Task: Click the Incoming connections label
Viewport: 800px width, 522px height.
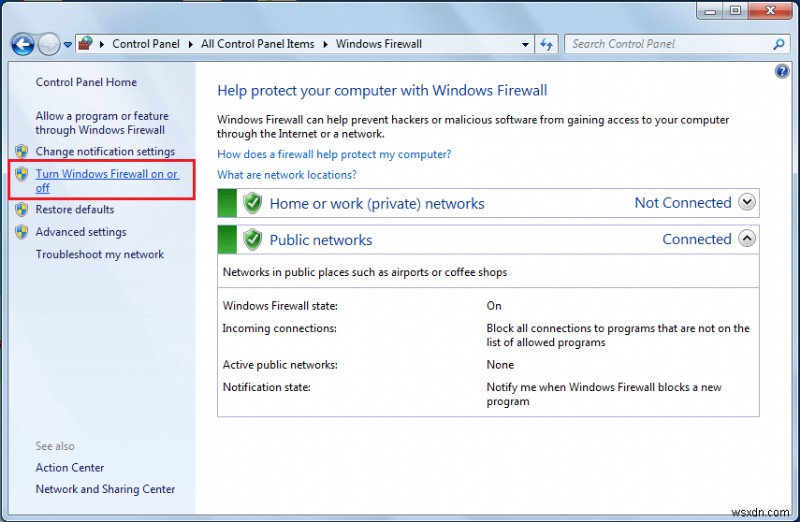Action: point(280,328)
